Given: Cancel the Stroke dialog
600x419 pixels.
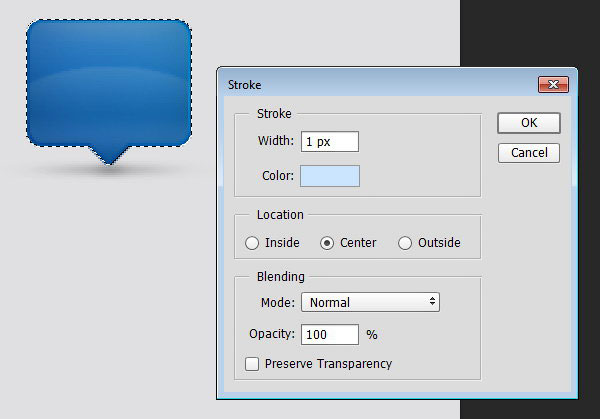Looking at the screenshot, I should point(529,153).
